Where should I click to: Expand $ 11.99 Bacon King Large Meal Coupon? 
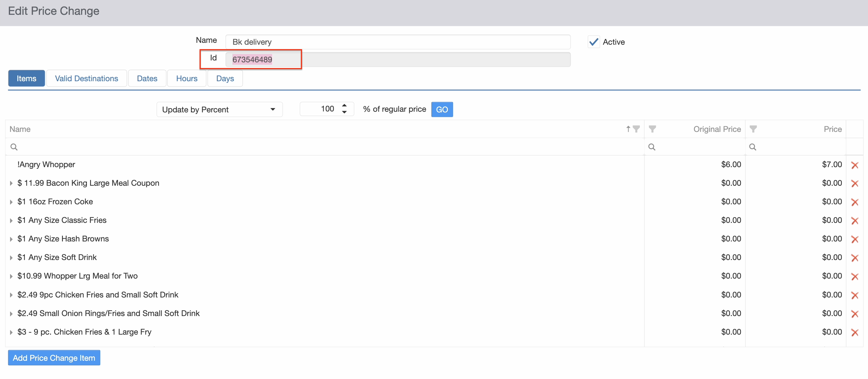click(x=11, y=183)
